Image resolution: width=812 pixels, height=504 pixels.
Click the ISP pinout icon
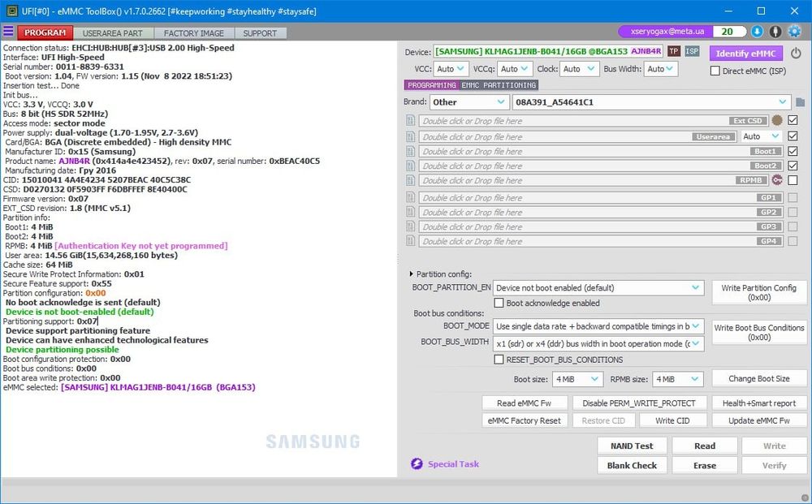click(x=692, y=51)
